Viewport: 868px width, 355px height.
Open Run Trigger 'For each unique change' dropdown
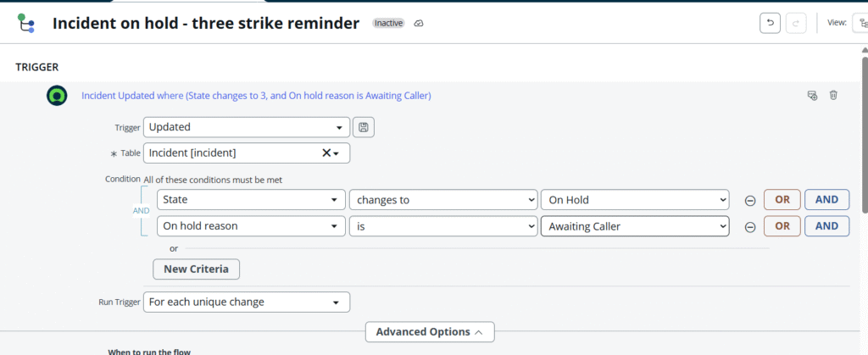tap(246, 302)
